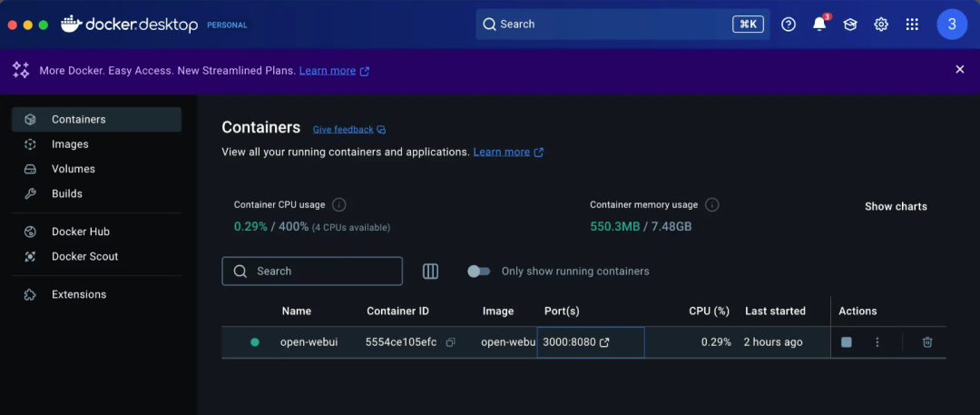
Task: Click the top Search bar
Action: (622, 25)
